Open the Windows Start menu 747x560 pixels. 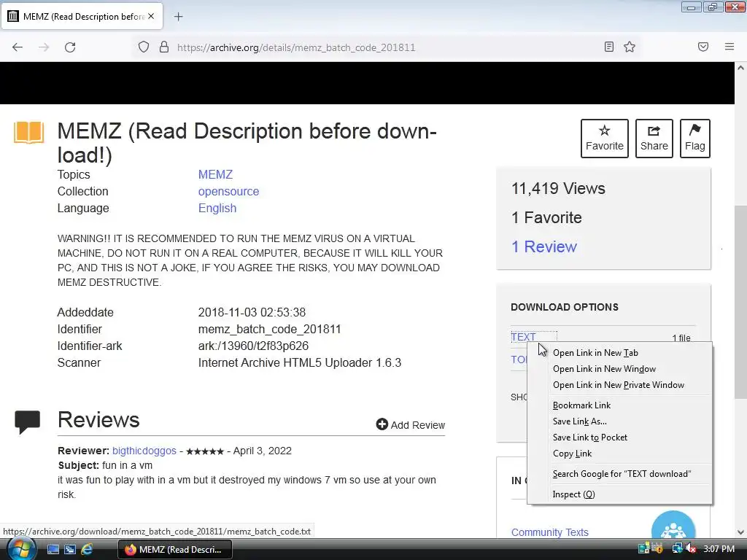[20, 549]
